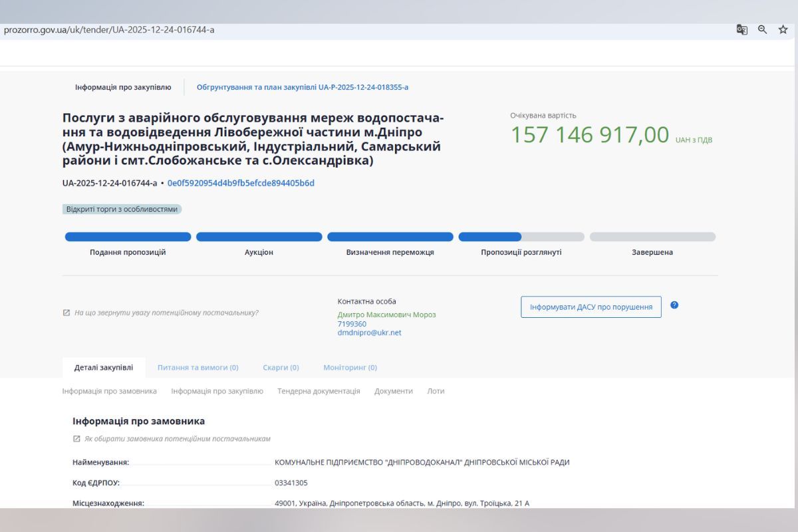Click the Google Translate icon in address bar
The image size is (798, 532).
[742, 30]
